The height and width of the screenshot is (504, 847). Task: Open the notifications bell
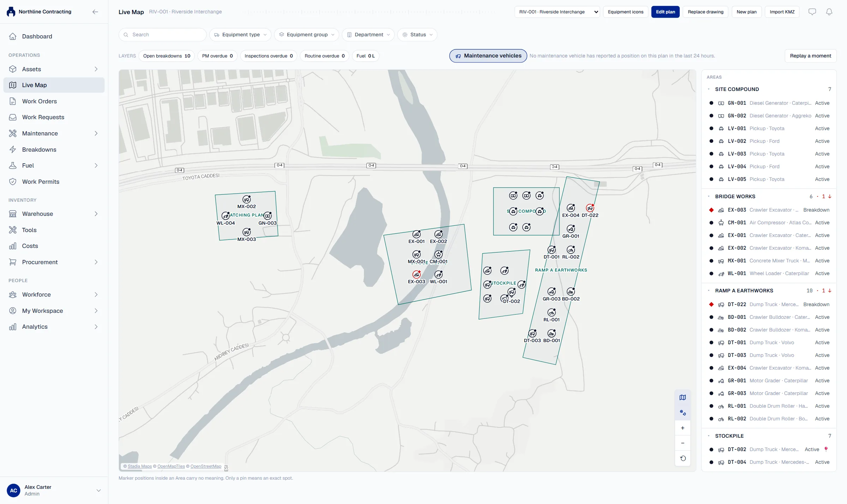829,12
